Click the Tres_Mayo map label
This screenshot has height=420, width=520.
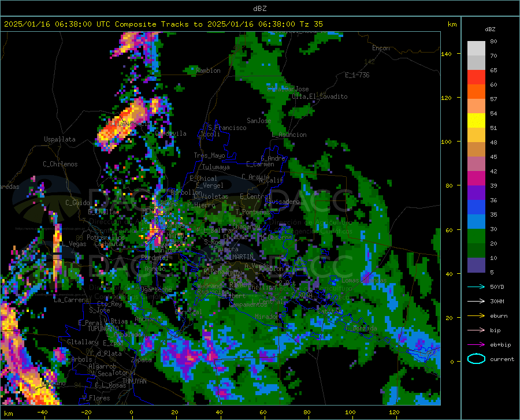(x=209, y=155)
